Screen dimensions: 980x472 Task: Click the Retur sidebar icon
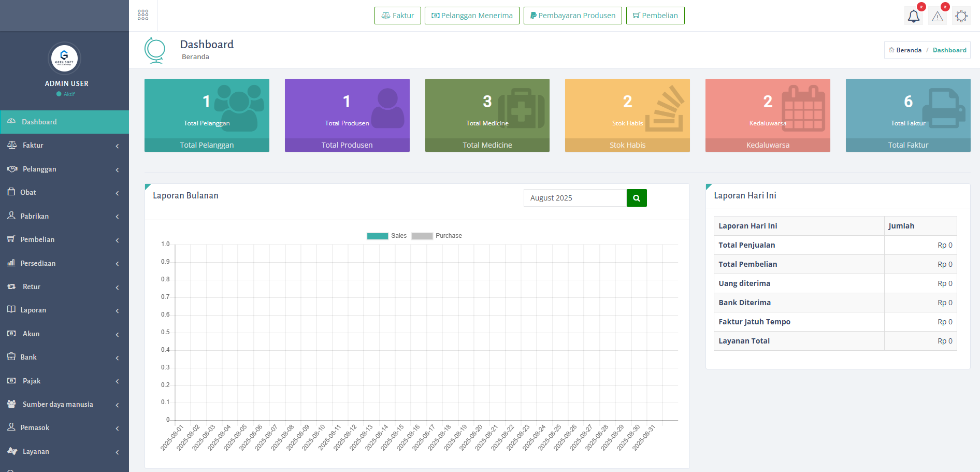12,287
